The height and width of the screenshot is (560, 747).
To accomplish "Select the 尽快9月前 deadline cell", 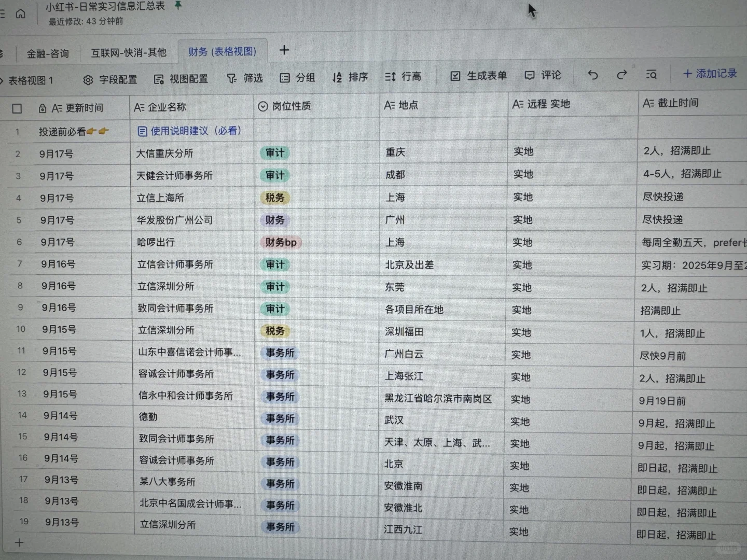I will tap(691, 356).
